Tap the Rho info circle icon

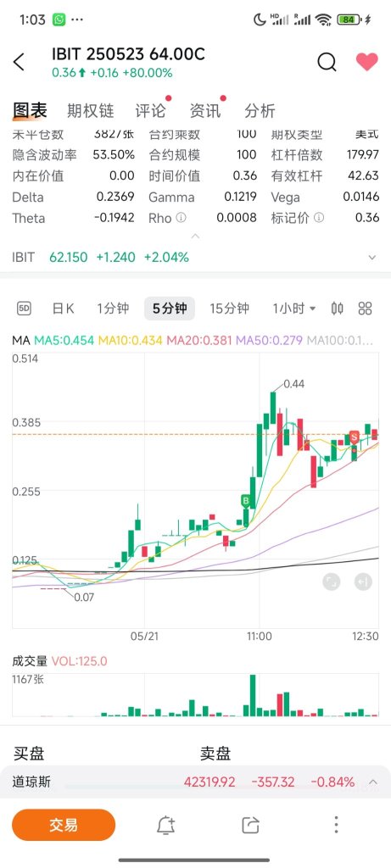[182, 218]
